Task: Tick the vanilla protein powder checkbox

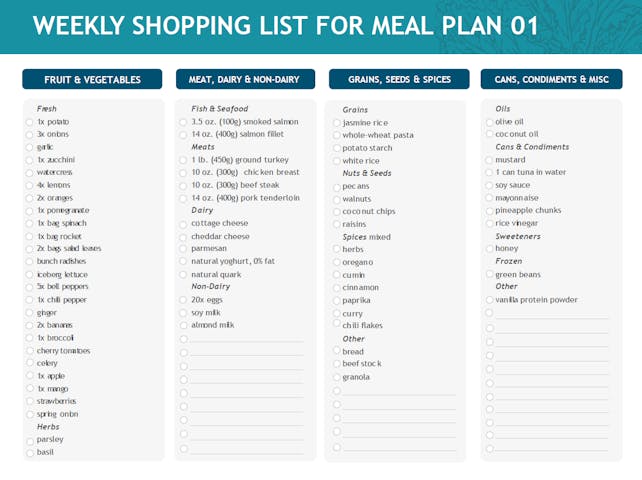Action: click(489, 300)
